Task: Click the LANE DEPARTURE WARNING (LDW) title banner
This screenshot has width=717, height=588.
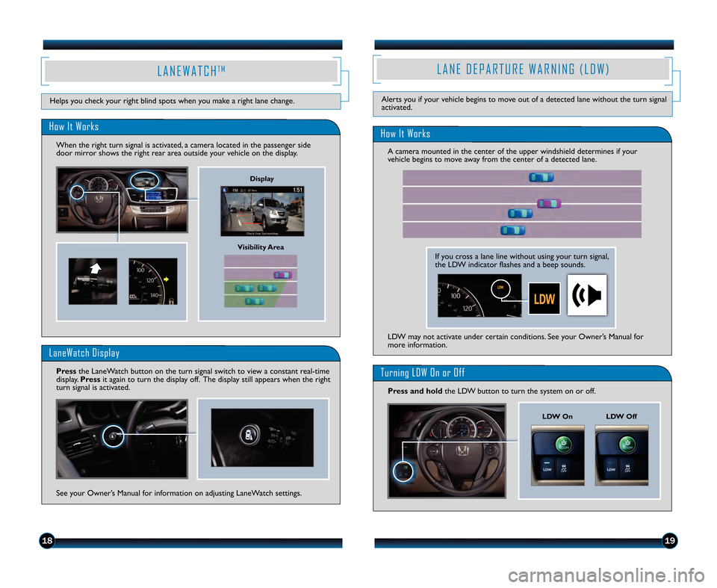Action: tap(522, 69)
